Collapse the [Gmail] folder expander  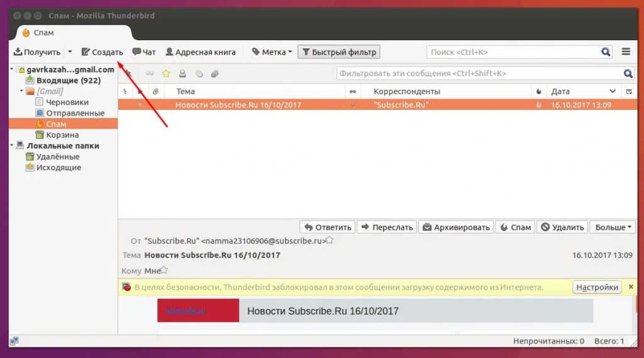pos(21,91)
